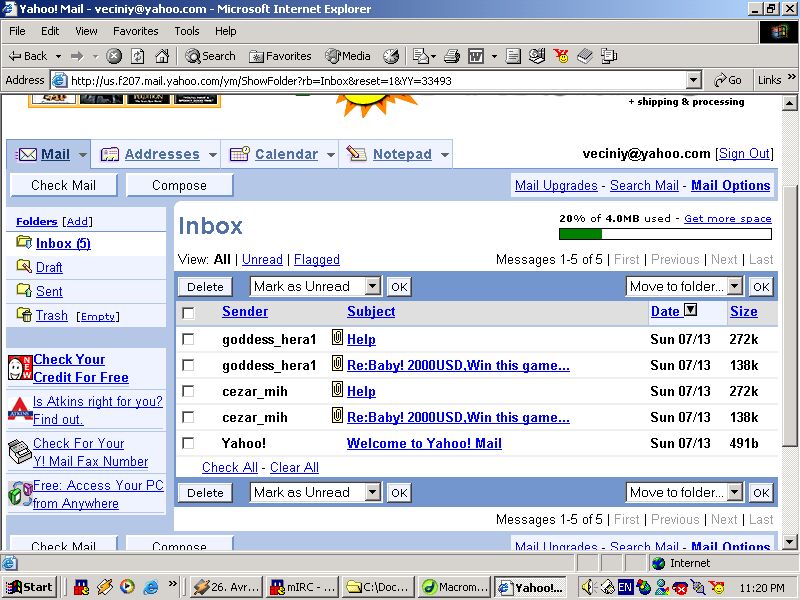Expand the Notepad tab dropdown arrow
800x600 pixels.
pyautogui.click(x=445, y=155)
